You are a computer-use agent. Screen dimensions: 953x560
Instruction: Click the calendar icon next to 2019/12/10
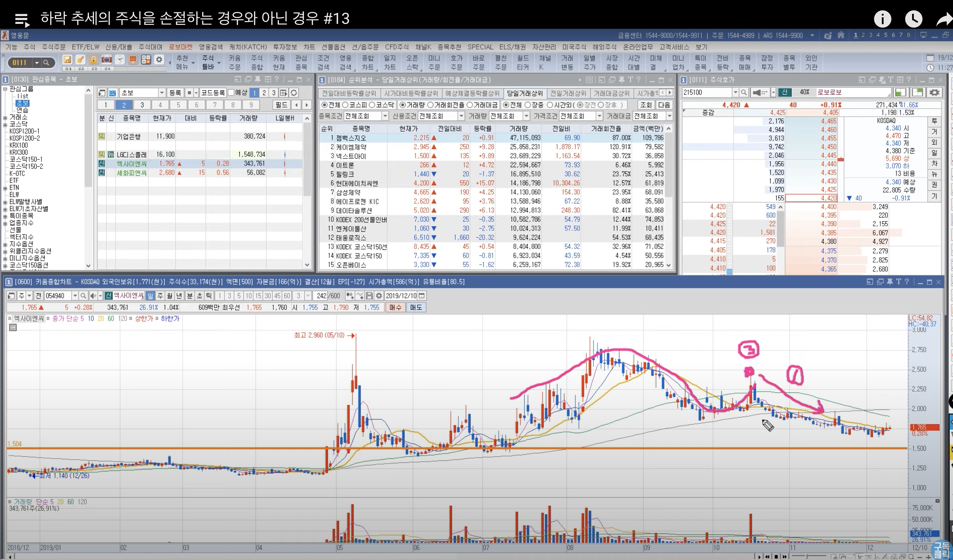(422, 296)
